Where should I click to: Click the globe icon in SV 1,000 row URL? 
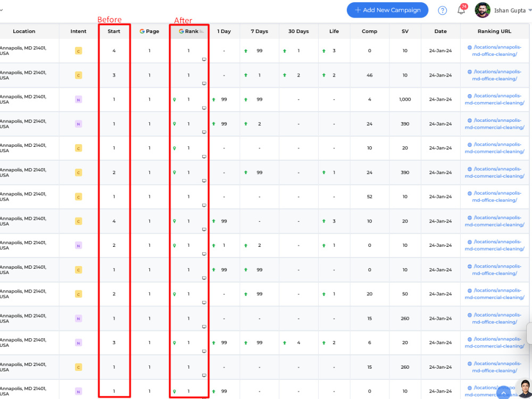(470, 96)
